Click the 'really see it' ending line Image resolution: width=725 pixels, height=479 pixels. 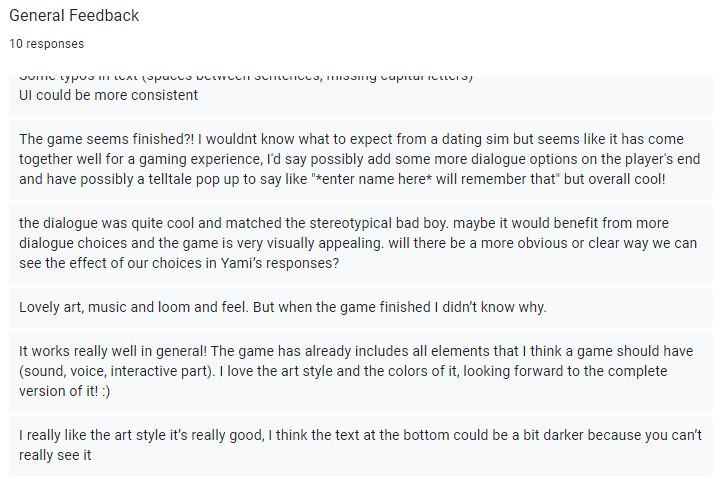pos(55,455)
